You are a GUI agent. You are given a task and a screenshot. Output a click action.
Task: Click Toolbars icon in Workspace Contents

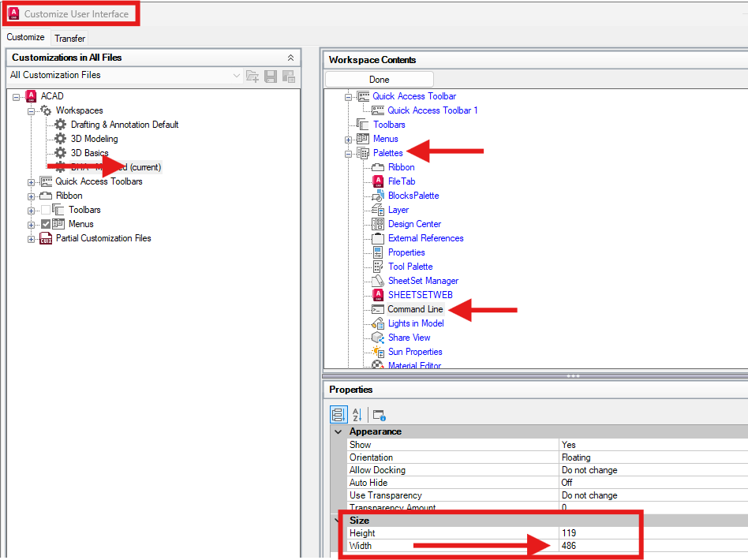362,125
